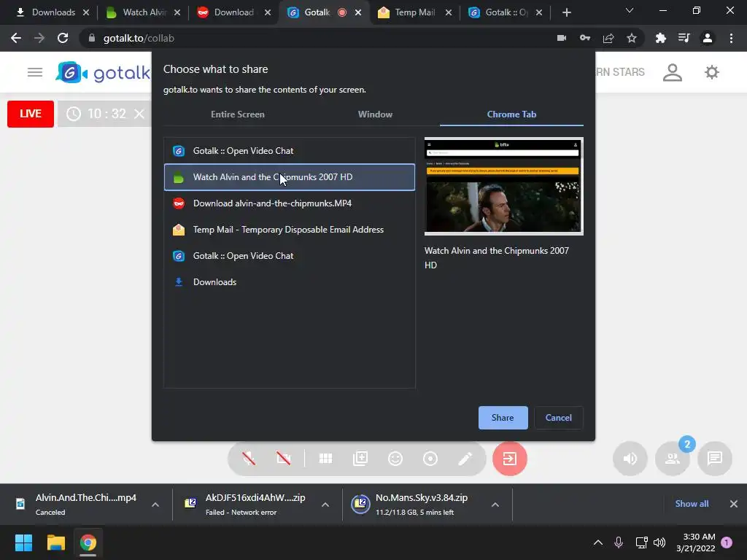The image size is (747, 560).
Task: Open the participants list with badge 2
Action: pos(672,459)
